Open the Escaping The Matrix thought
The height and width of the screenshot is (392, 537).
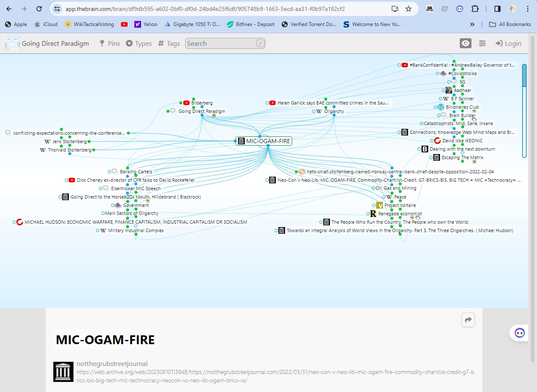click(x=462, y=157)
